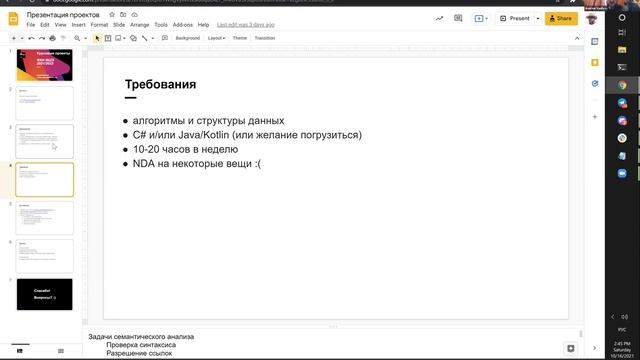
Task: Select slide 1 thumbnail with colorful cover
Action: tap(44, 65)
